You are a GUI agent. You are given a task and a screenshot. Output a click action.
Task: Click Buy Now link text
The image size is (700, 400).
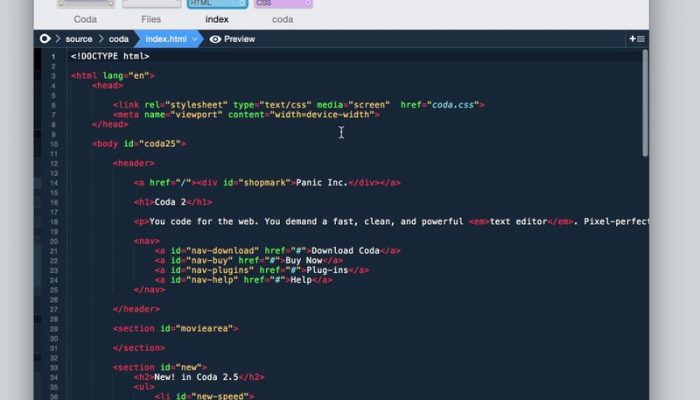click(304, 261)
